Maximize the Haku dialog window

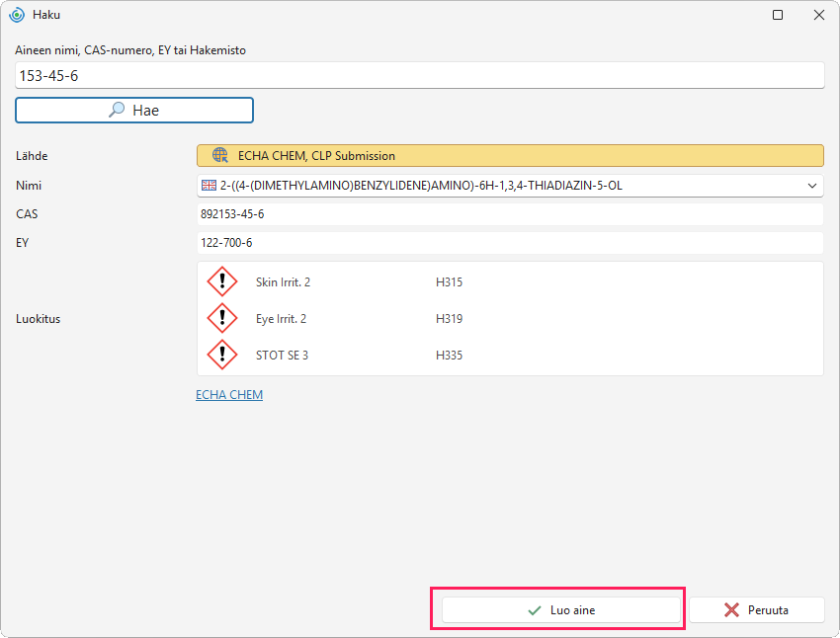[x=778, y=15]
